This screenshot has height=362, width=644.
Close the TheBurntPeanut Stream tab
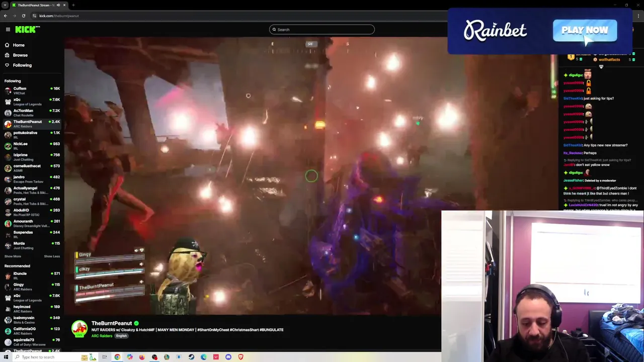pos(64,5)
